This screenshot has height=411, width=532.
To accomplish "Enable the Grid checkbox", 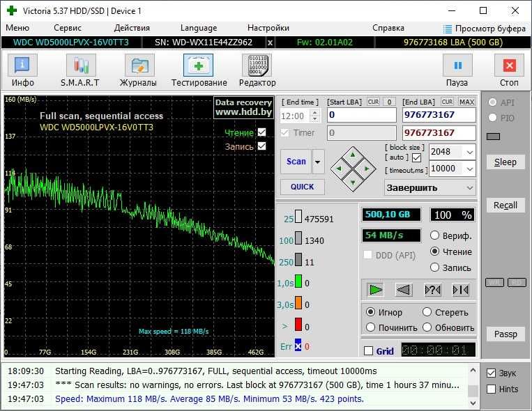I will (369, 351).
